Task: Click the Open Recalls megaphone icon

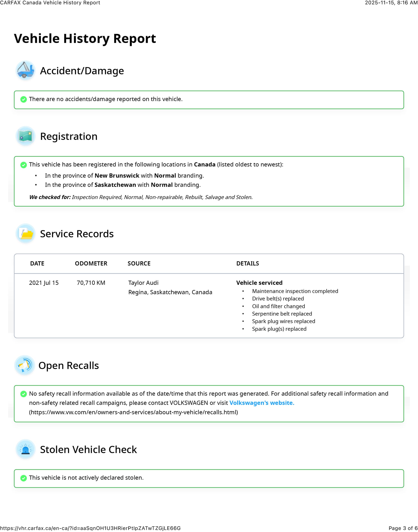Action: click(x=24, y=365)
